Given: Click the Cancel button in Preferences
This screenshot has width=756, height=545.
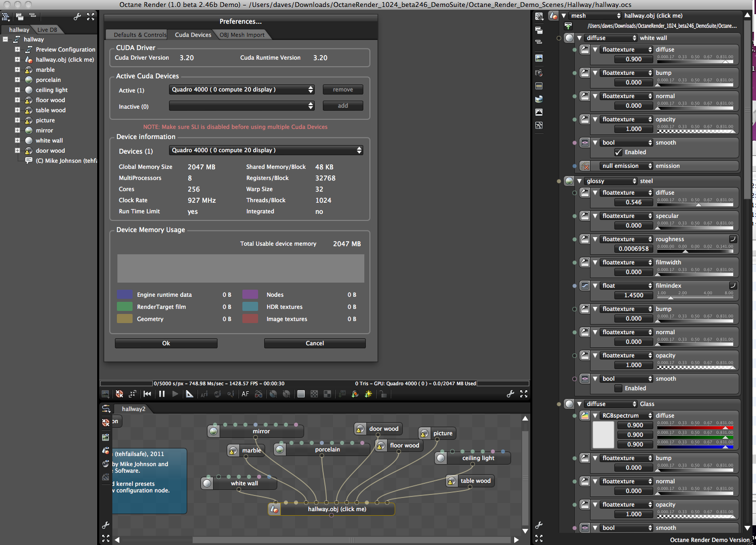Looking at the screenshot, I should tap(315, 343).
